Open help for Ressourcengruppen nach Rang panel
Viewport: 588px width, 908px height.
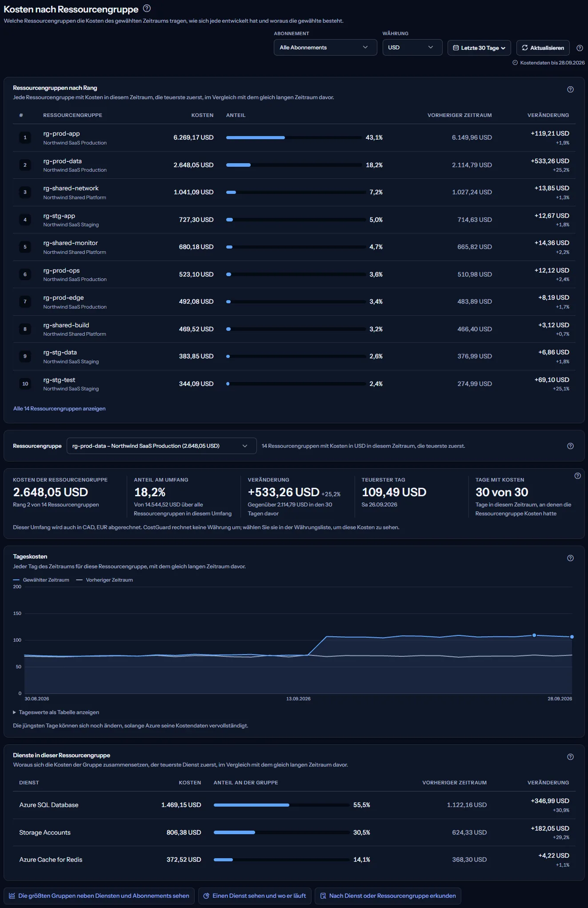tap(570, 89)
